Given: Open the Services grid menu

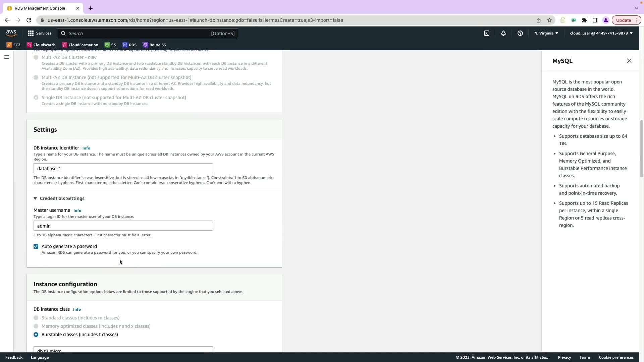Looking at the screenshot, I should coord(40,33).
